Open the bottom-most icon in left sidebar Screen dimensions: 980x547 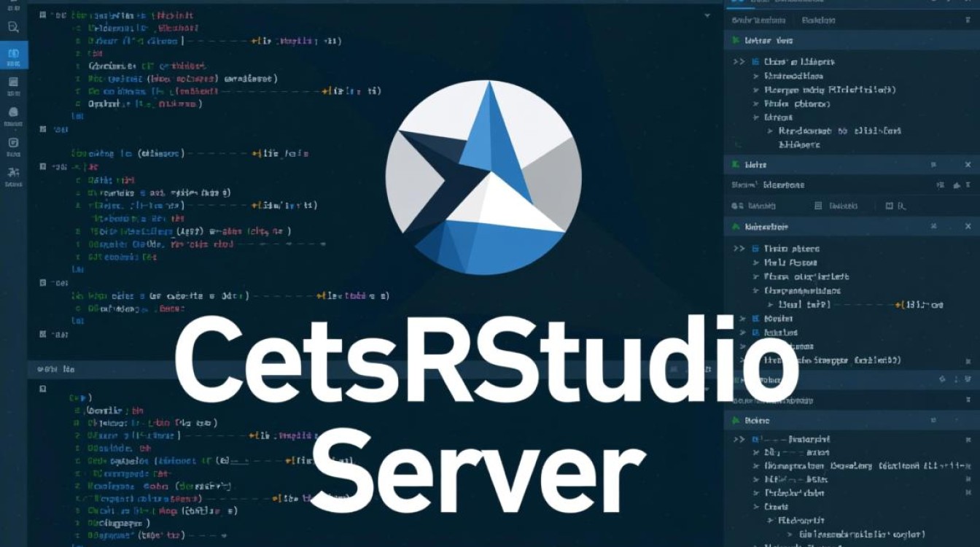coord(13,174)
